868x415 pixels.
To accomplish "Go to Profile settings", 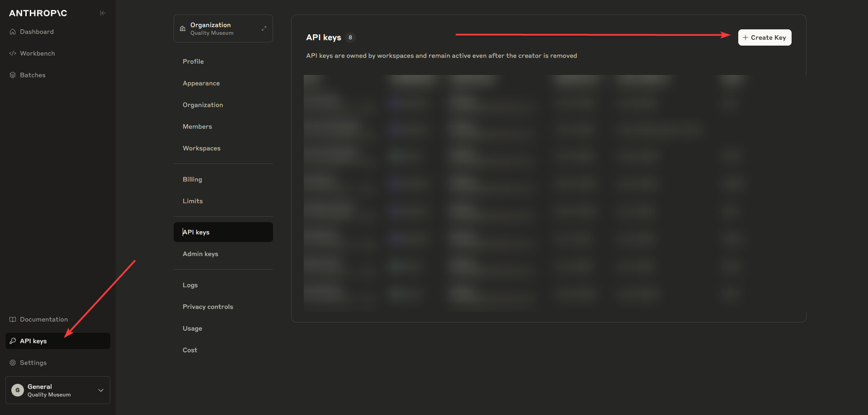I will coord(223,61).
